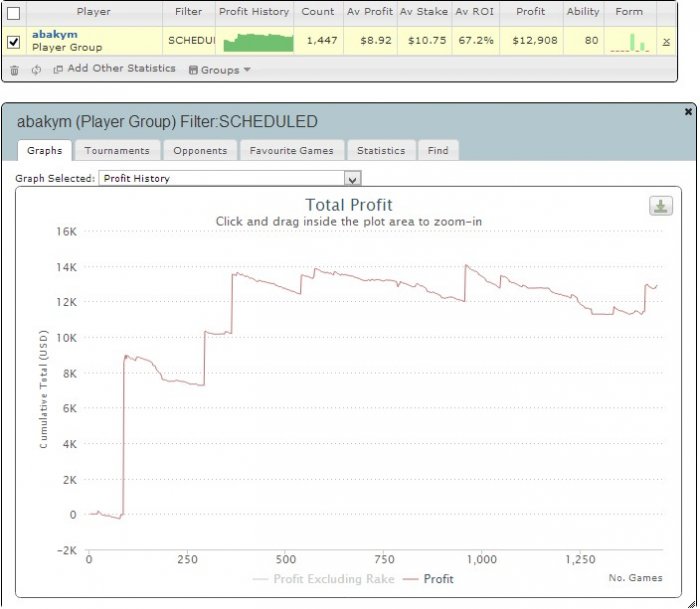Sort by the Ability column header
Viewport: 700px width, 609px height.
tap(583, 12)
